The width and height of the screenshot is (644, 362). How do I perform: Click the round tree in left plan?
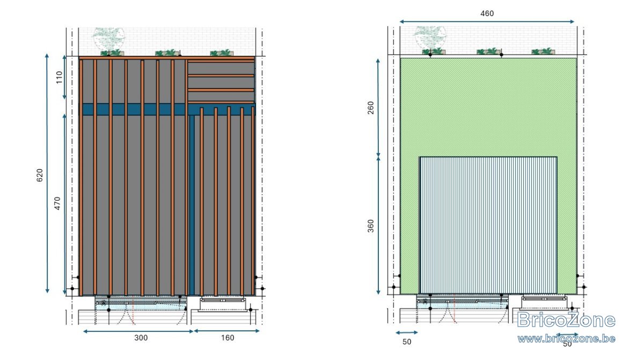(109, 38)
